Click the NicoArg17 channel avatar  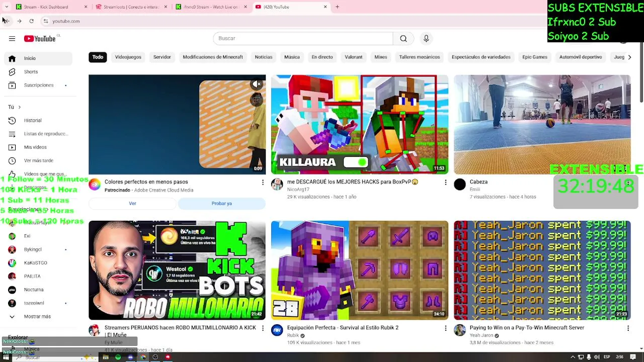277,185
